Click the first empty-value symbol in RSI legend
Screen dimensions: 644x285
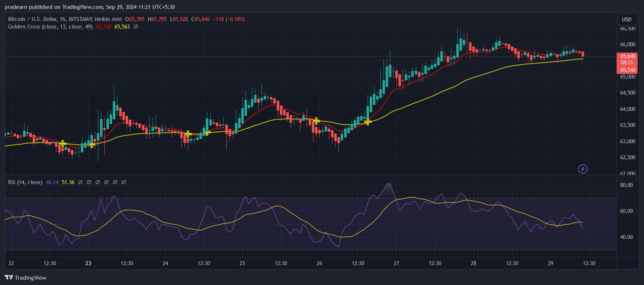(81, 182)
